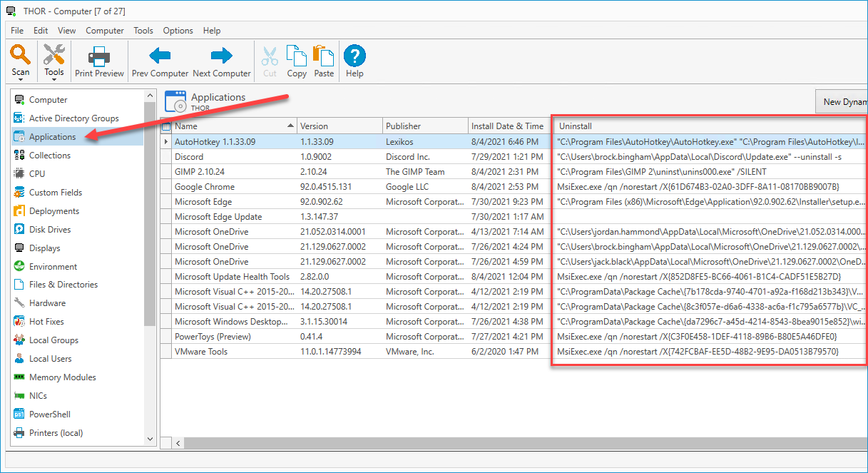Select the AutoHotkey 1.1.33.09 row
Image resolution: width=868 pixels, height=473 pixels.
coord(514,142)
